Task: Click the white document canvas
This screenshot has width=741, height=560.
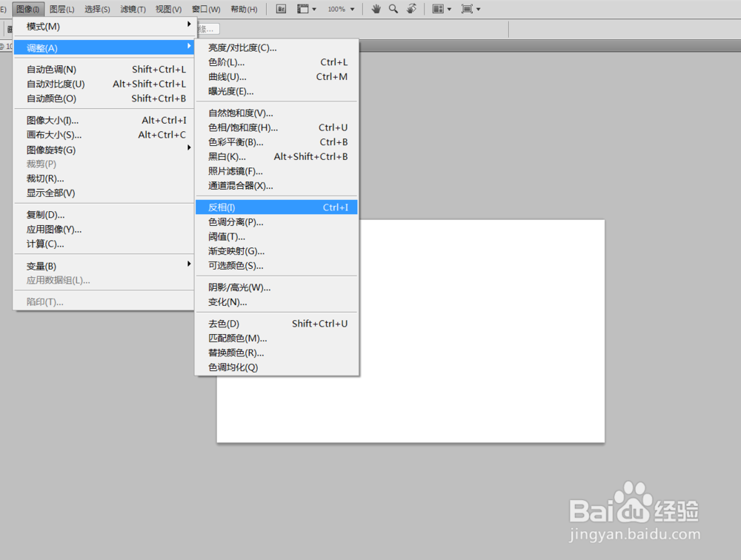Action: [482, 331]
